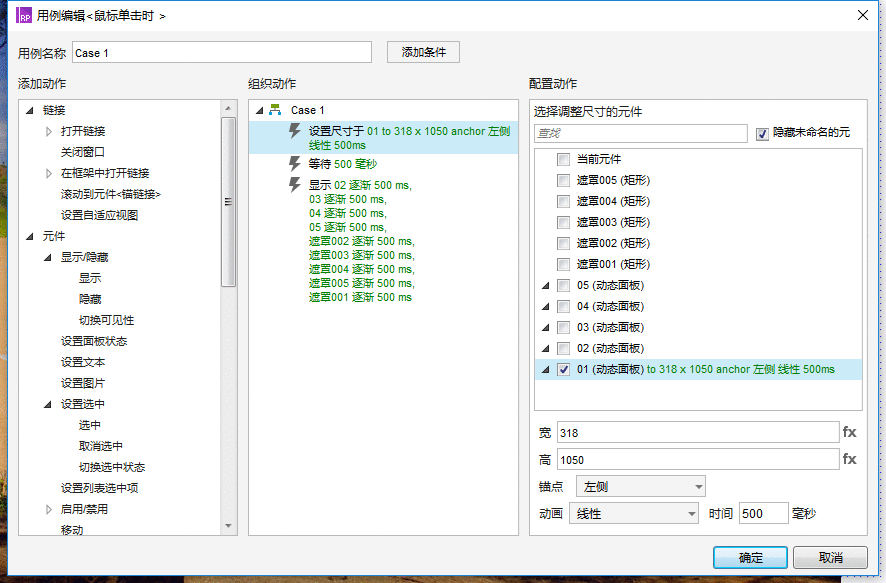886x583 pixels.
Task: Select the 显示 action
Action: pos(90,278)
